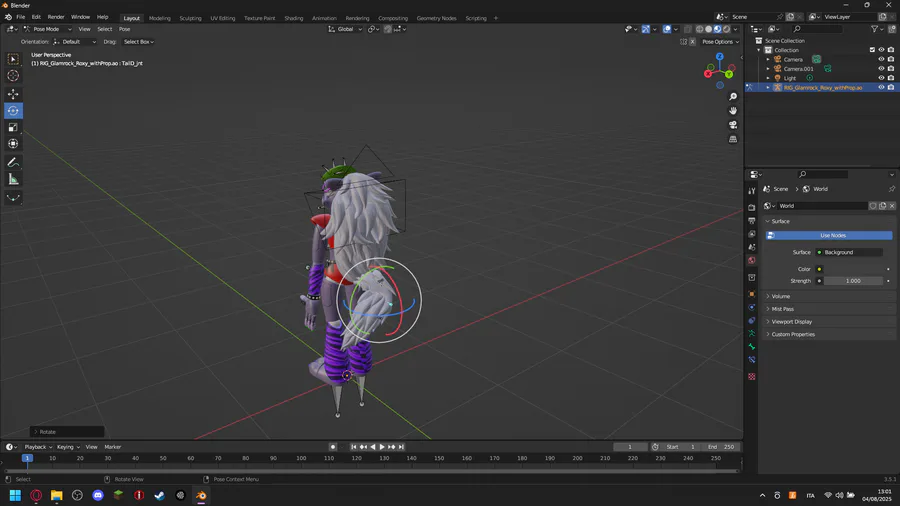This screenshot has width=900, height=506.
Task: Disable Camera in renders camera icon
Action: click(891, 59)
